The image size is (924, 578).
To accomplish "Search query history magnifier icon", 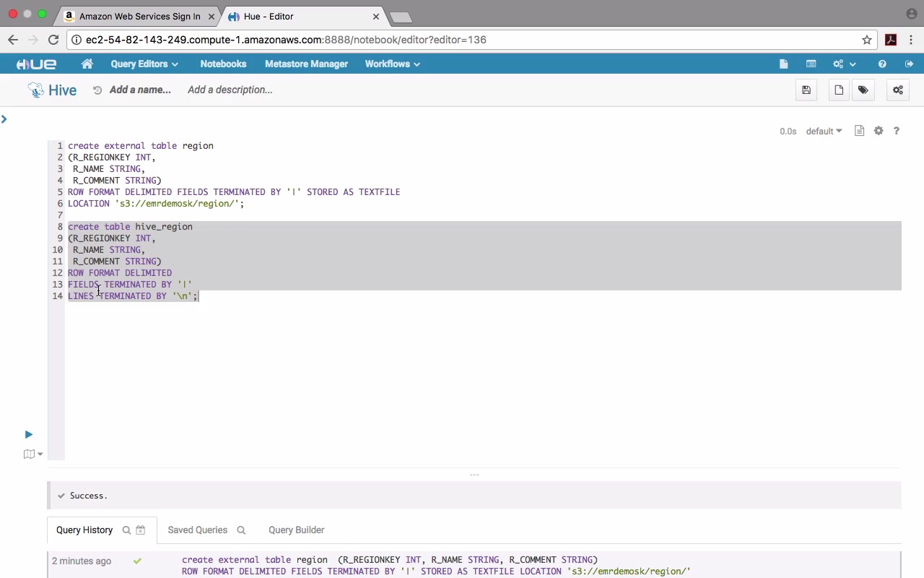I will tap(126, 530).
